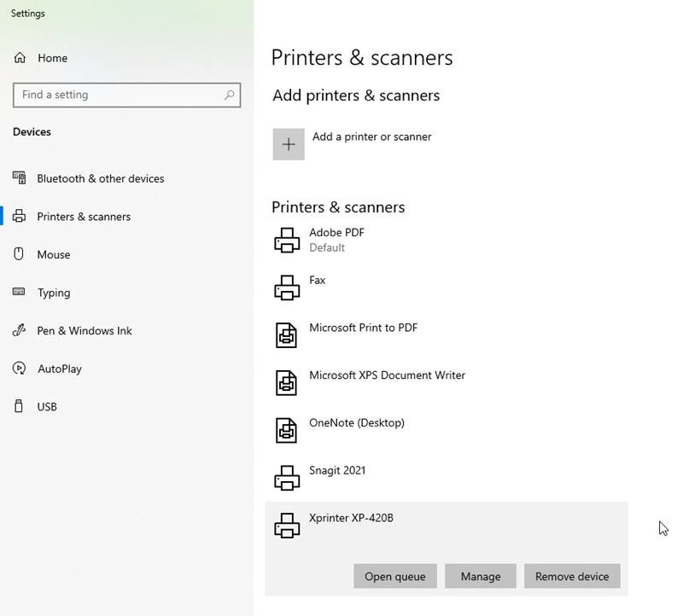Focus the Find a setting search box
The width and height of the screenshot is (683, 616).
pos(126,95)
